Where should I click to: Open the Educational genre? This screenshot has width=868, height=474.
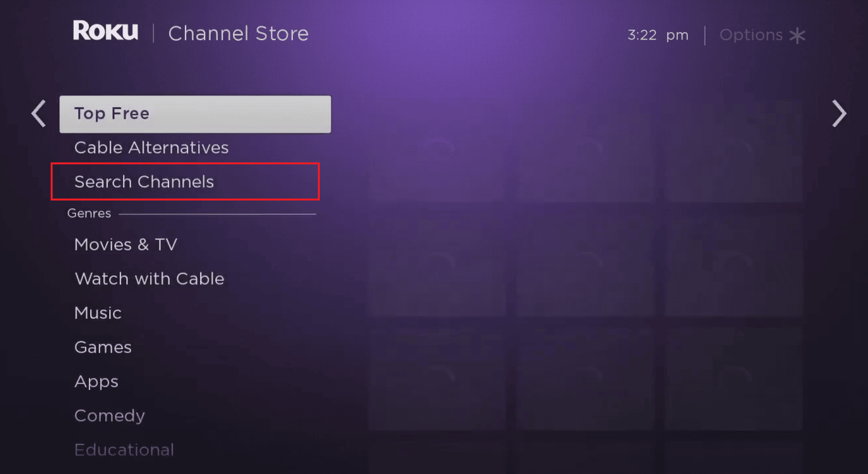coord(124,449)
